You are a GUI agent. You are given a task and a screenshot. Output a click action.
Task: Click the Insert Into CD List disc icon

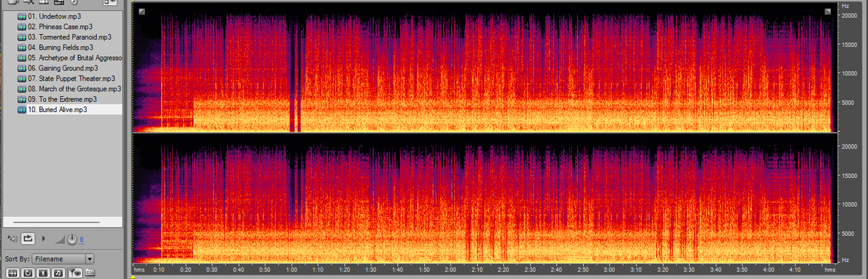[74, 2]
